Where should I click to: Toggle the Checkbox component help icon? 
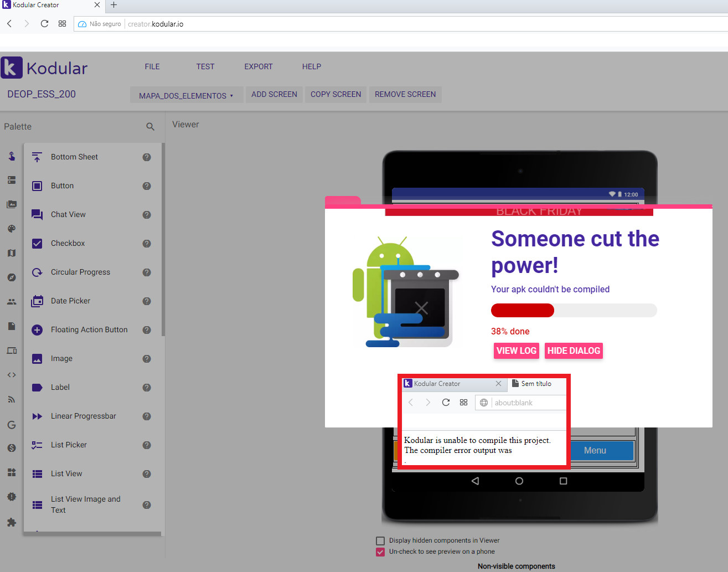(146, 244)
